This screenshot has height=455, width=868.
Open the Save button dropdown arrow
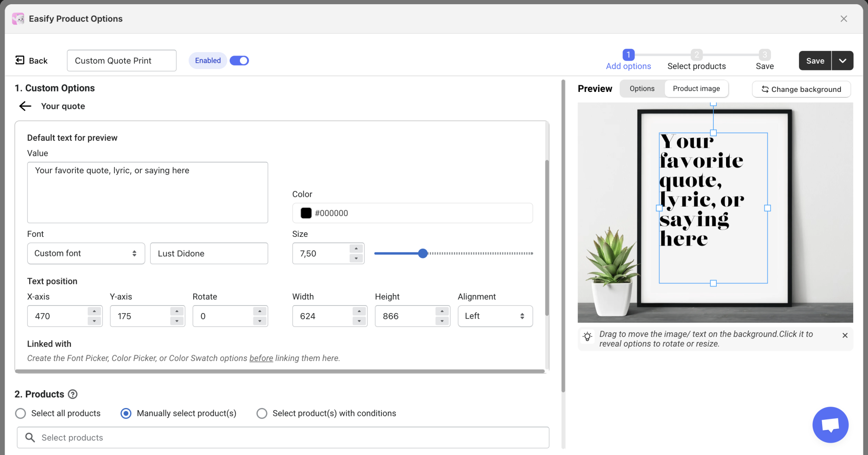tap(843, 61)
